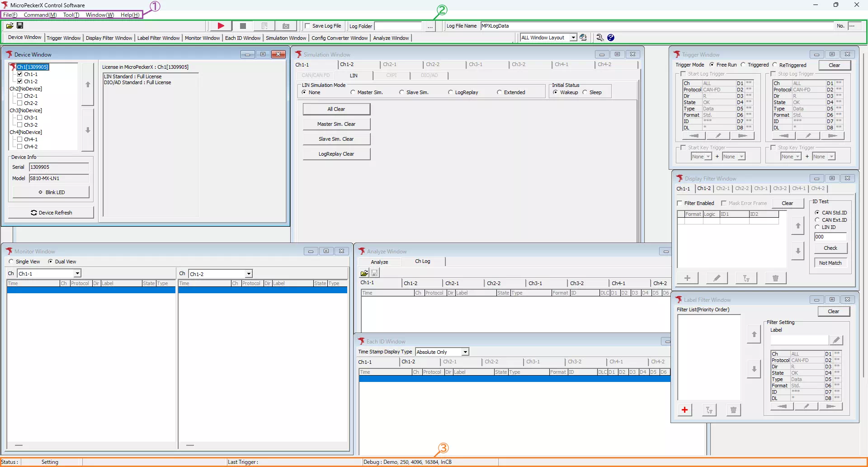Open a file using the folder icon
The image size is (868, 467).
tap(9, 26)
